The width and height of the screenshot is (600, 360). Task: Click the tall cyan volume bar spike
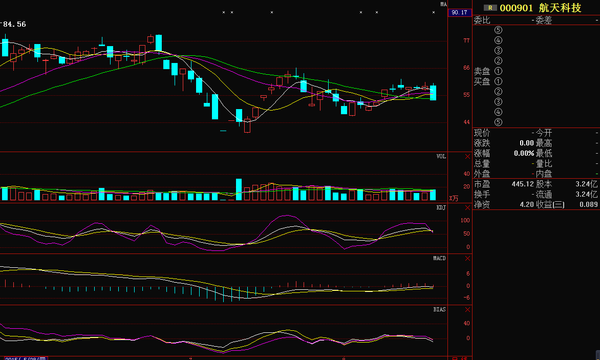click(x=239, y=189)
